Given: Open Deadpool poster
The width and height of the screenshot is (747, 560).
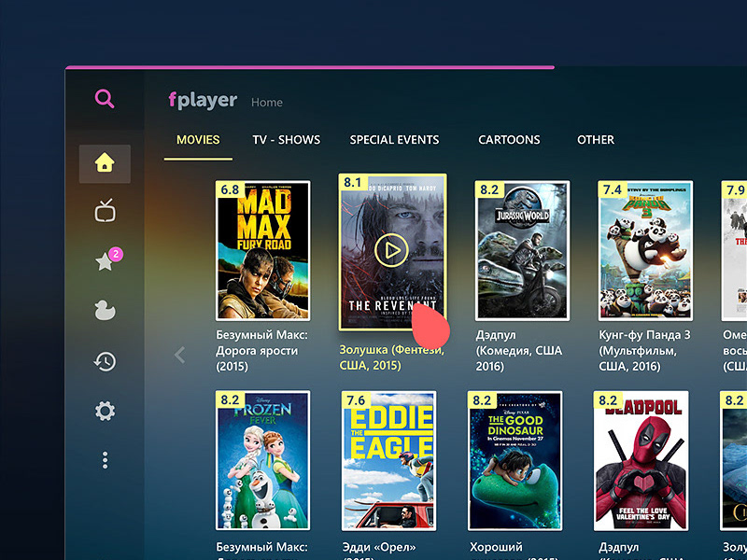Looking at the screenshot, I should tap(641, 460).
